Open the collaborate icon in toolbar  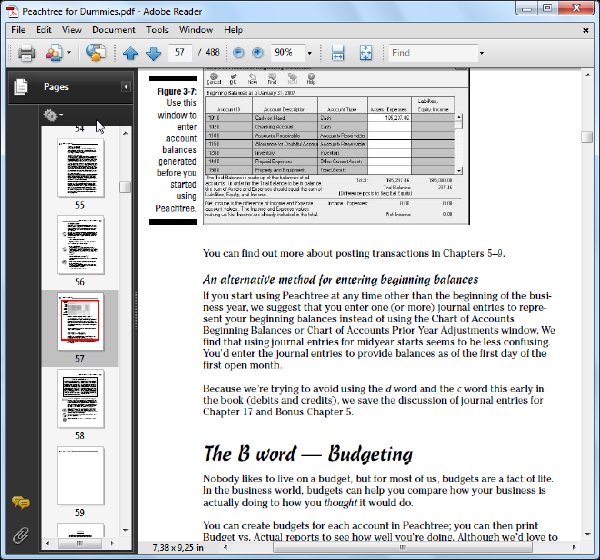pyautogui.click(x=54, y=52)
